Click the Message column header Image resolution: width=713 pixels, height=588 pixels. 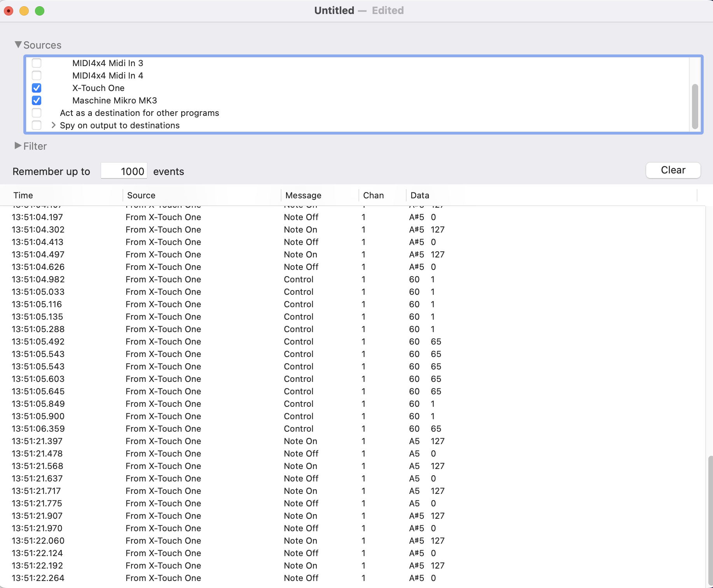(320, 195)
